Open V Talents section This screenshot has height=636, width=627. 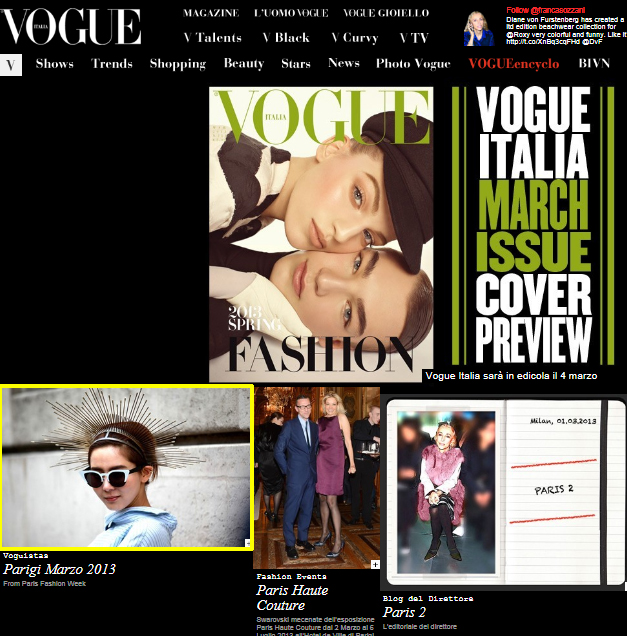tap(212, 38)
